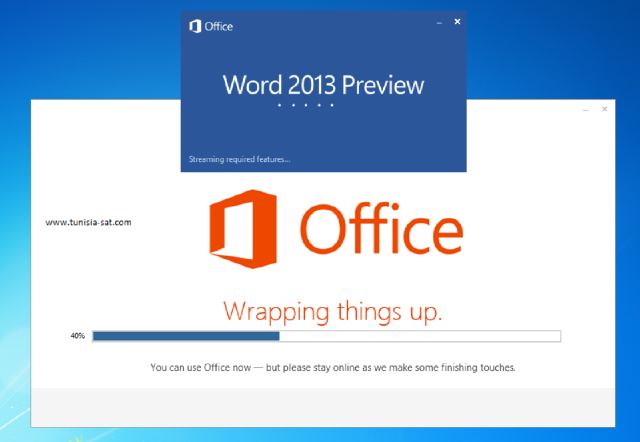
Task: Click the empty portion of the progress bar
Action: pyautogui.click(x=420, y=337)
